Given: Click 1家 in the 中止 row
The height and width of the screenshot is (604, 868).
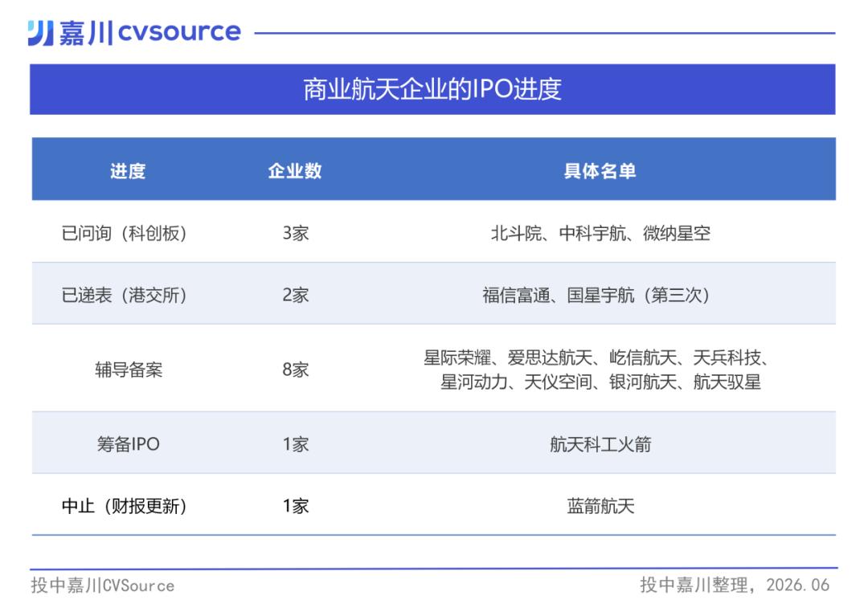Looking at the screenshot, I should click(296, 505).
